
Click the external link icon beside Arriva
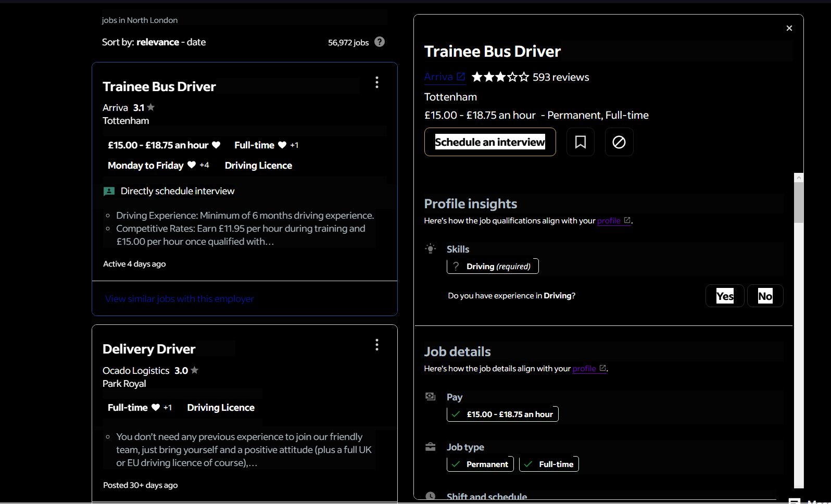[x=461, y=77]
